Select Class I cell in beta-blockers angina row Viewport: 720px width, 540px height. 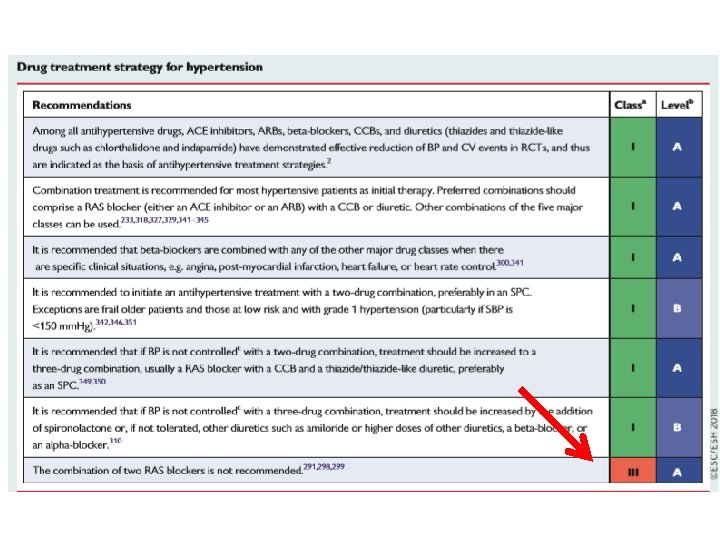point(633,258)
